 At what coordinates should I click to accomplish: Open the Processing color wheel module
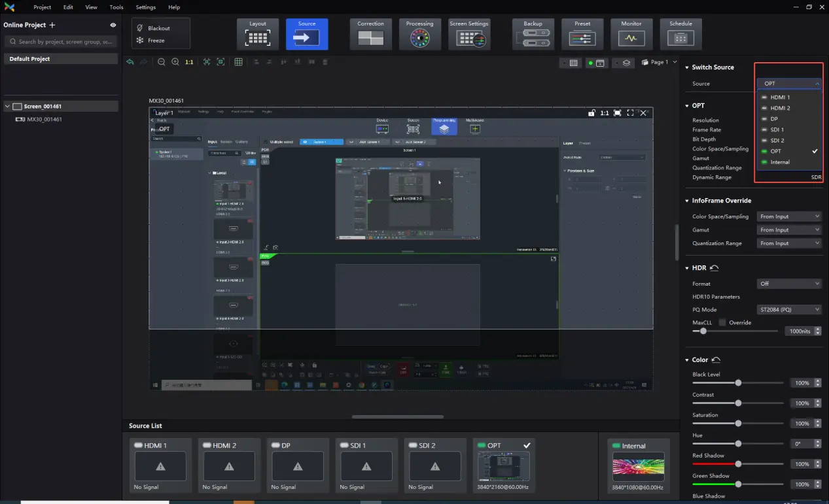click(x=419, y=34)
